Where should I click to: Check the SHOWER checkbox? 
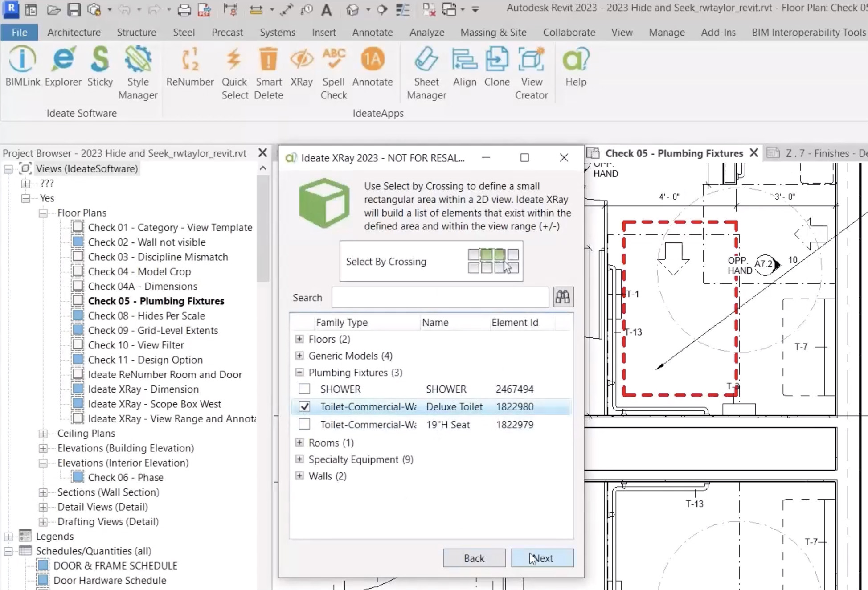[304, 389]
